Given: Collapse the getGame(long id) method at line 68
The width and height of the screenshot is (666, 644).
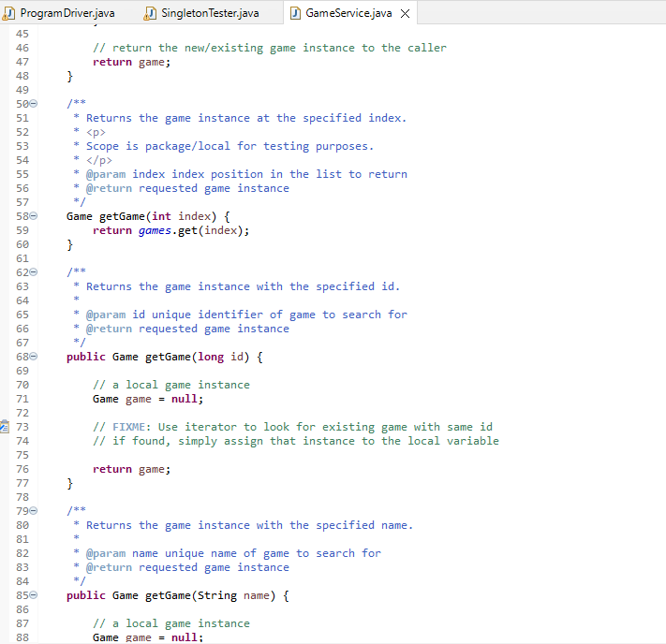Looking at the screenshot, I should click(x=34, y=357).
